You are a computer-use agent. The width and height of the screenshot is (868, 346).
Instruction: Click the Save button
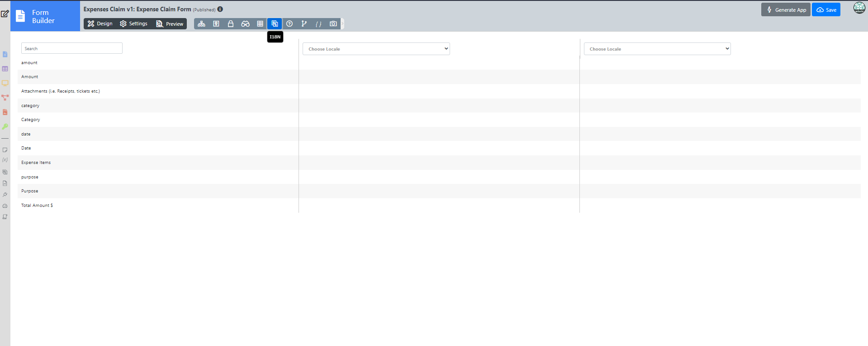(x=826, y=10)
